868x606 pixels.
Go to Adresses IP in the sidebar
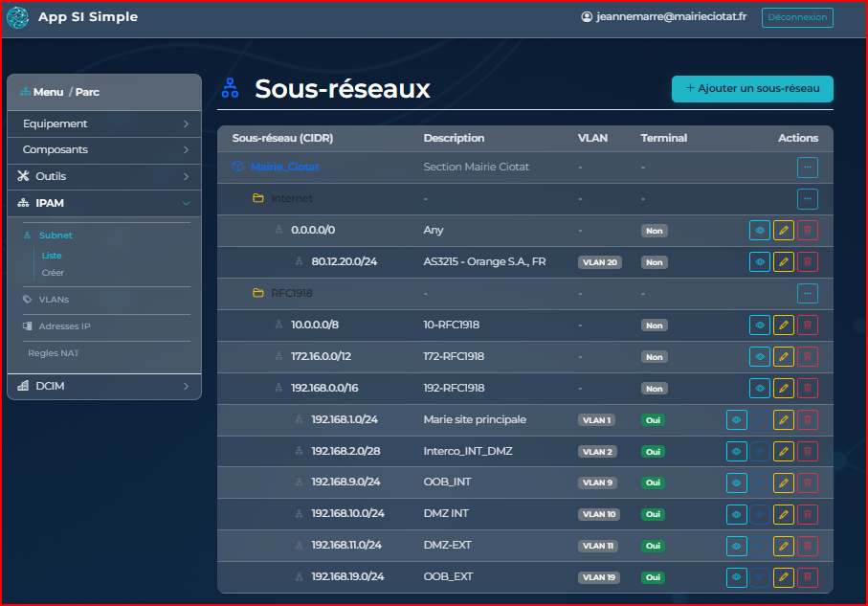click(64, 326)
